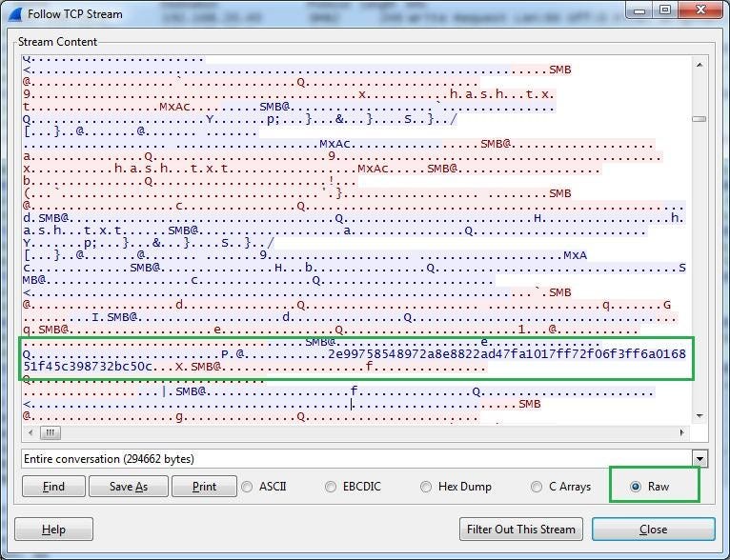Click the horizontal scrollbar right arrow
The image size is (730, 560).
681,433
